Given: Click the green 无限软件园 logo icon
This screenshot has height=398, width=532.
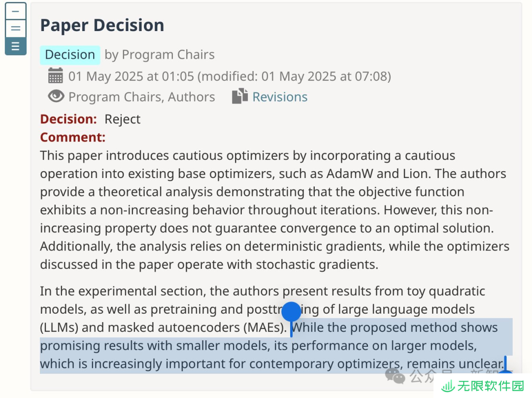Looking at the screenshot, I should (x=448, y=386).
